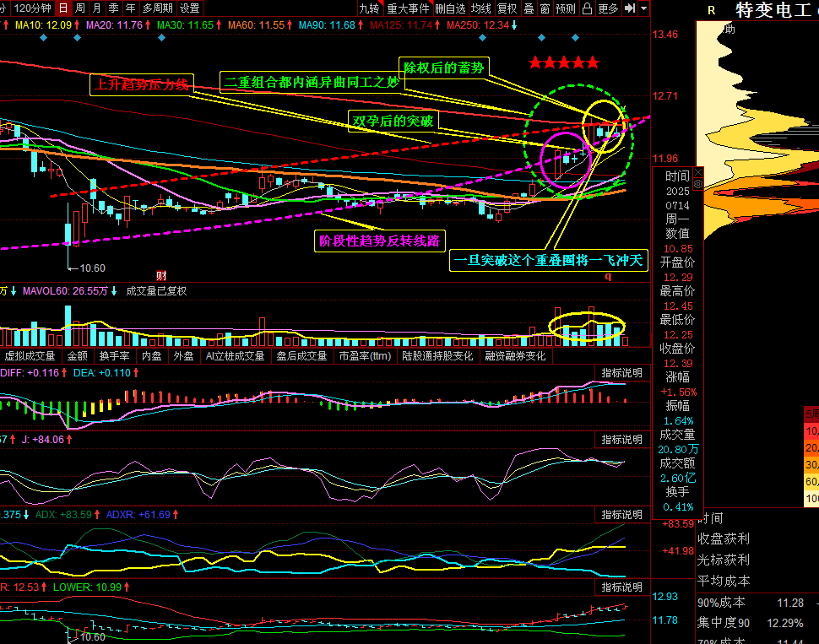Click the 成交量已复权 label
Viewport: 819px width, 644px height.
click(x=156, y=291)
